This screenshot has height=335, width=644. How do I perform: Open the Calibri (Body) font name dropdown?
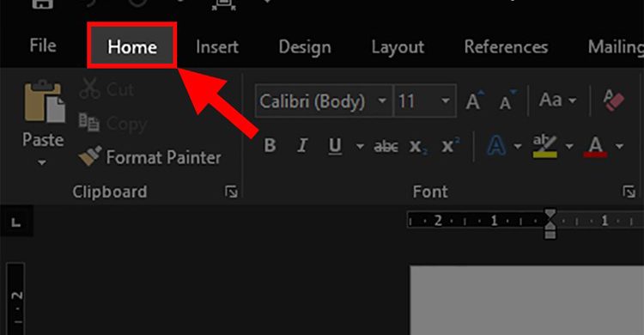[x=382, y=100]
